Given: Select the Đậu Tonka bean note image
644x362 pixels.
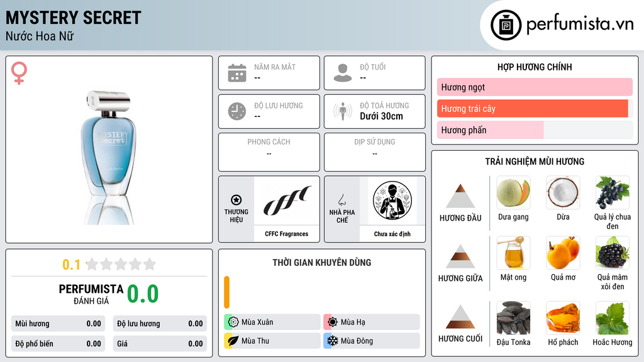Looking at the screenshot, I should (x=513, y=318).
